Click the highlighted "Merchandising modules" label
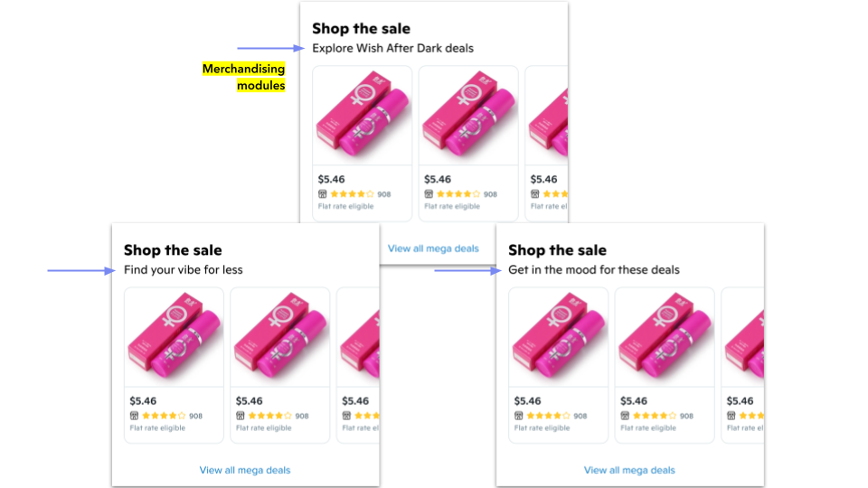The width and height of the screenshot is (868, 488). (x=243, y=77)
